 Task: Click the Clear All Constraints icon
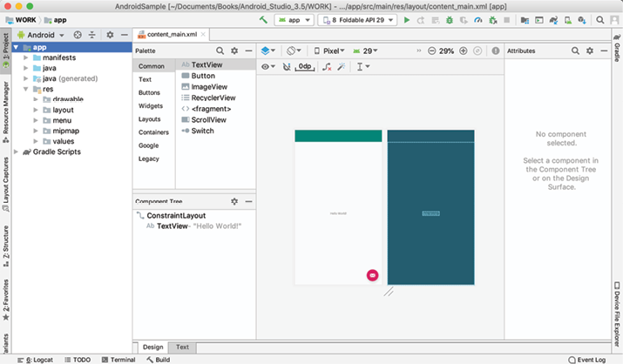pos(327,67)
